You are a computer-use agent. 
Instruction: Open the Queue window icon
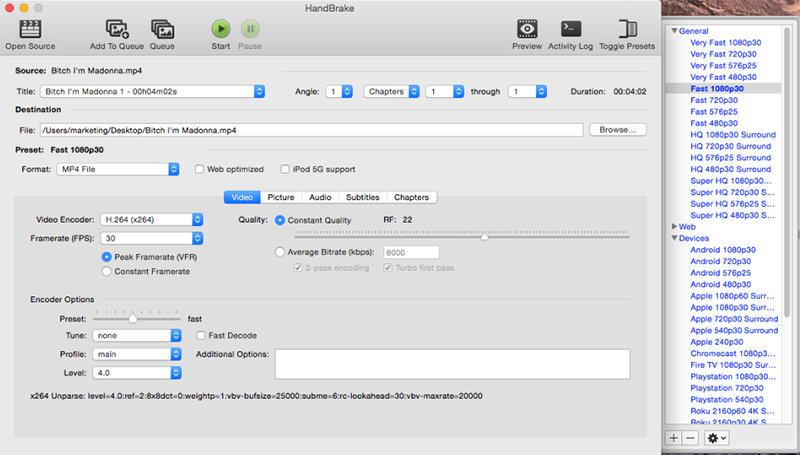pyautogui.click(x=162, y=29)
